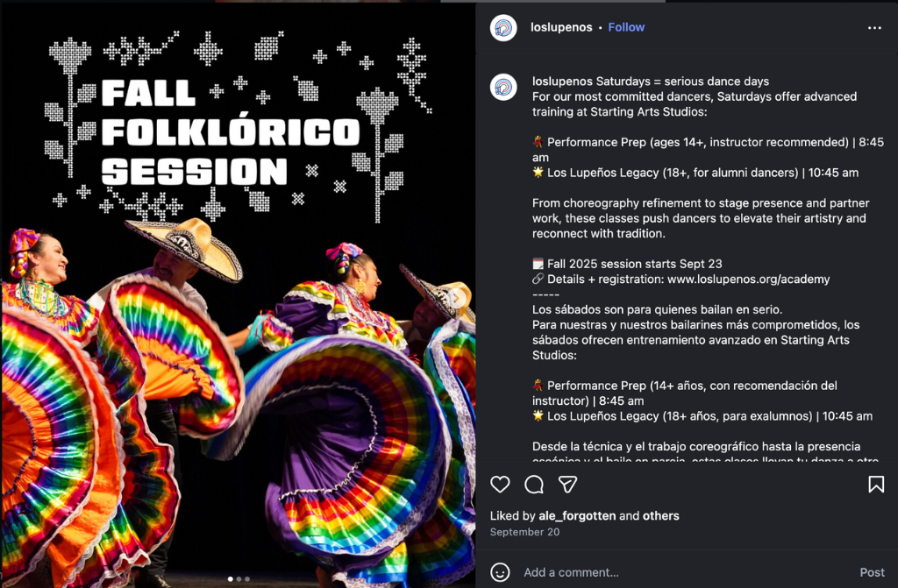Focus the Add a comment field

pyautogui.click(x=688, y=572)
